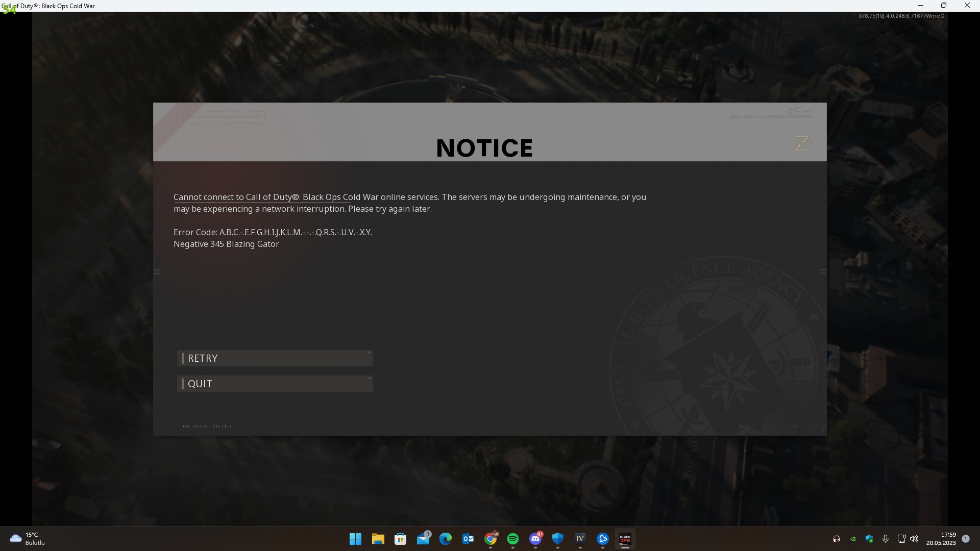Switch to Spotify app
The image size is (980, 551).
[x=513, y=539]
